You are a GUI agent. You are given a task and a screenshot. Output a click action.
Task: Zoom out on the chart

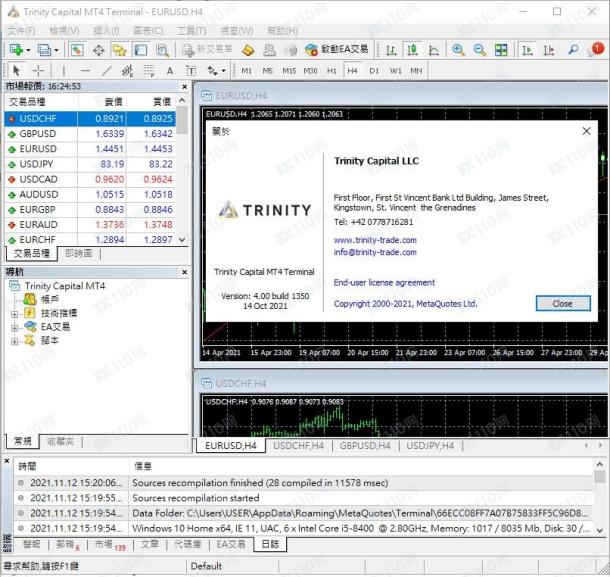click(x=479, y=50)
